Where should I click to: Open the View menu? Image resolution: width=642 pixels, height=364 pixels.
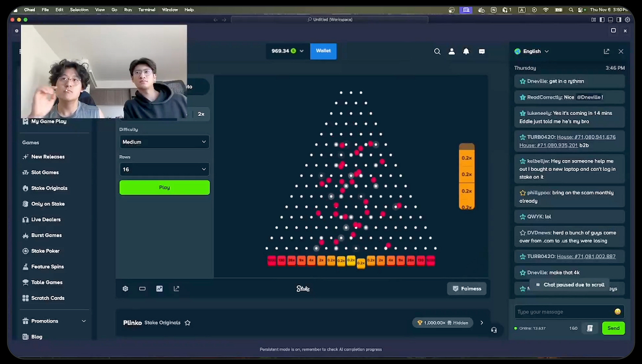(100, 10)
